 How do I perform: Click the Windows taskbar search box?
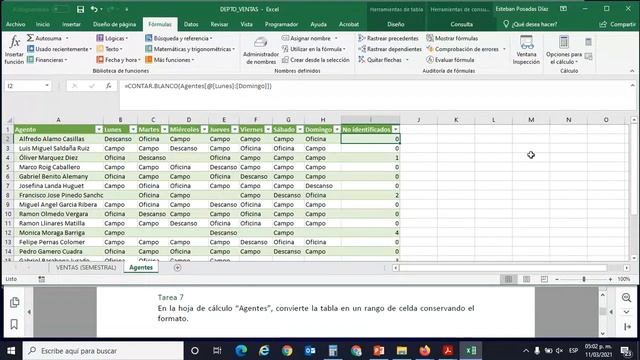point(103,351)
